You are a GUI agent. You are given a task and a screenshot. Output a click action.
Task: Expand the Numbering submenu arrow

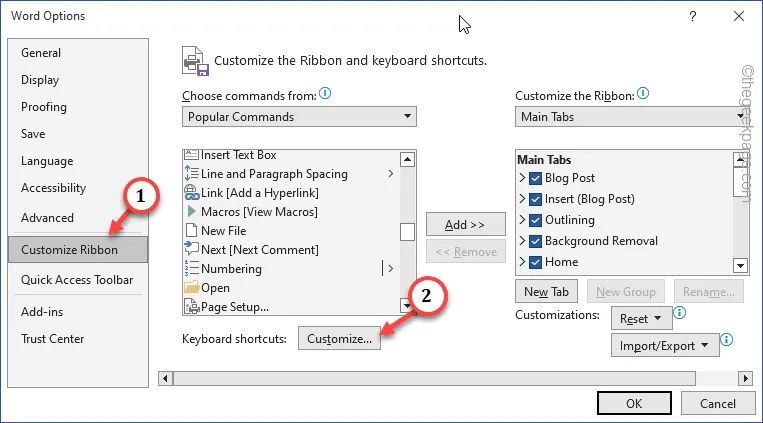(390, 268)
